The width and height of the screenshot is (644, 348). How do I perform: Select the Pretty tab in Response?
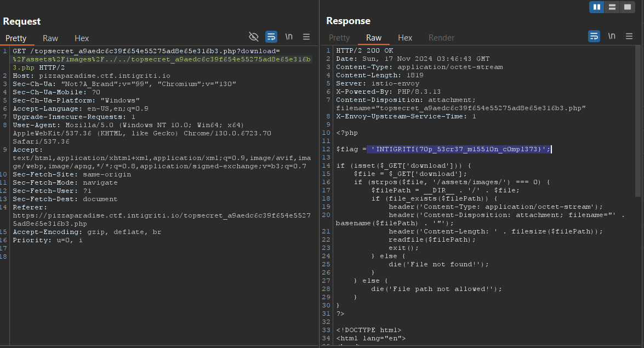point(339,38)
